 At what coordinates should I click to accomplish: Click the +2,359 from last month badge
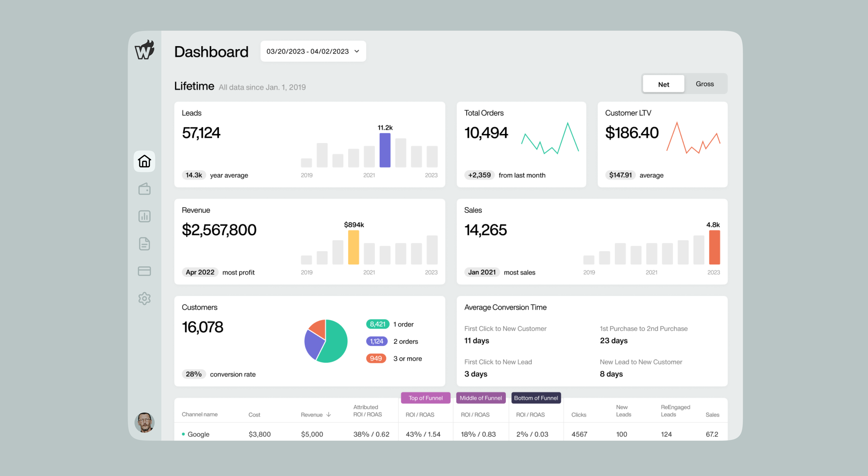(x=479, y=175)
